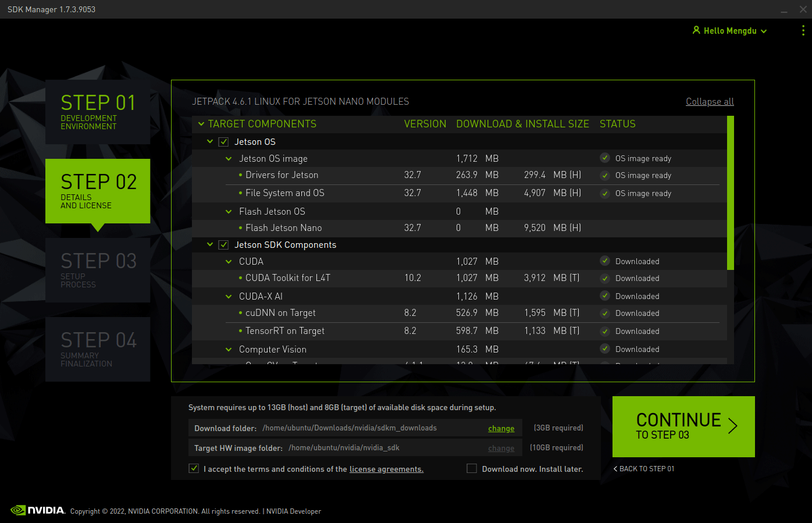Screen dimensions: 812x523
Task: Minimize the SDK Manager window
Action: click(783, 9)
